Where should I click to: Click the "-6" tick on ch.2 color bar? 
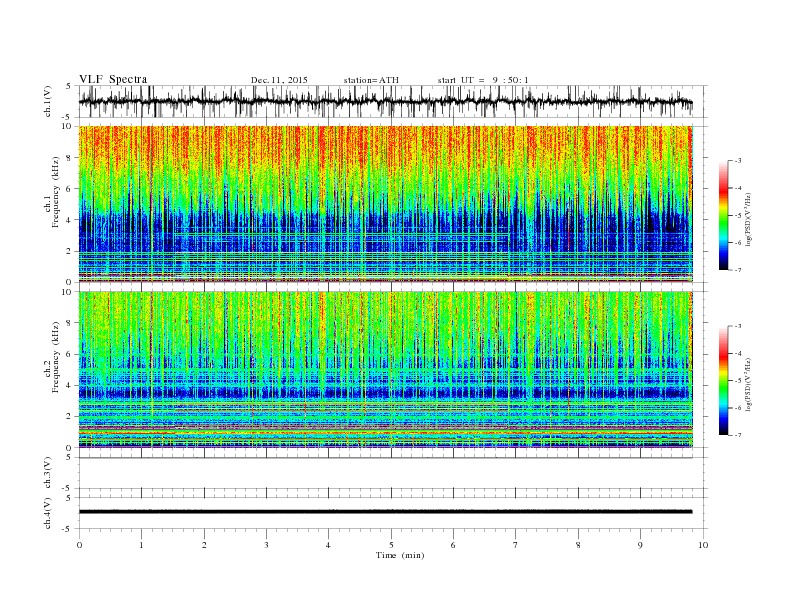pos(738,408)
